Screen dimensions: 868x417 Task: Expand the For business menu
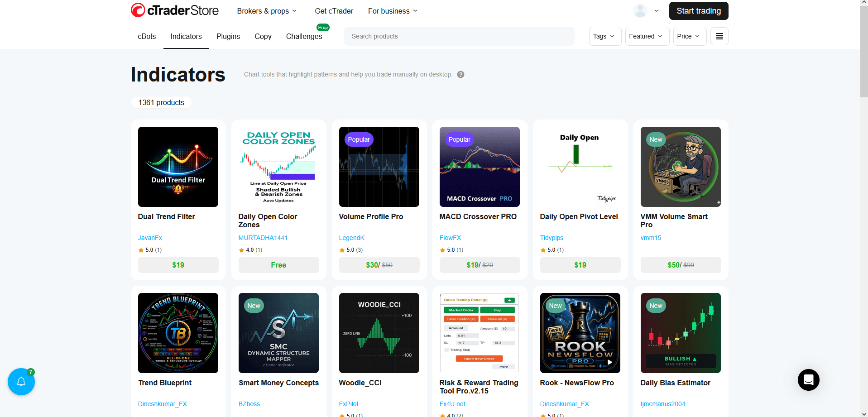point(393,11)
